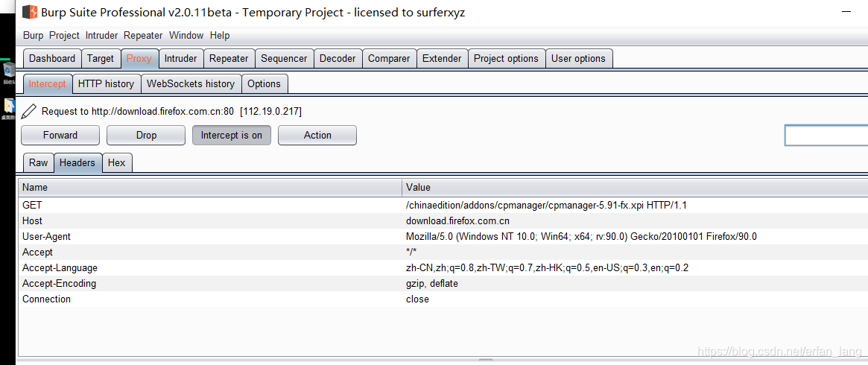Switch to User options tab
Image resolution: width=868 pixels, height=365 pixels.
[578, 59]
